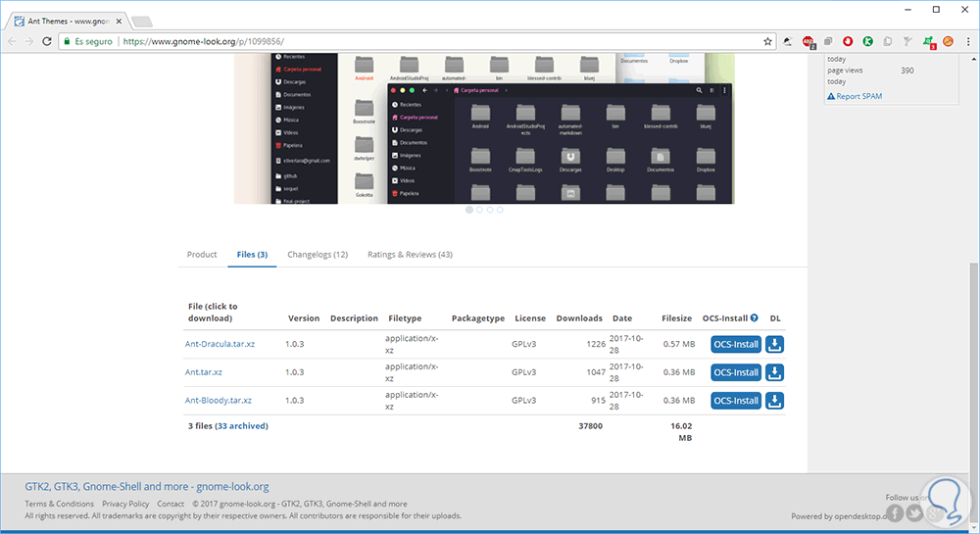Image resolution: width=980 pixels, height=534 pixels.
Task: Show the 33 archived files
Action: tap(241, 426)
